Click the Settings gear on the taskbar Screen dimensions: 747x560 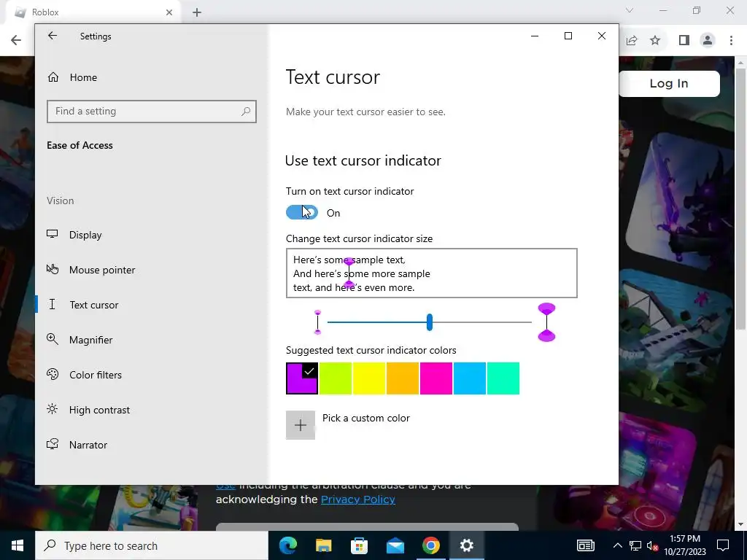coord(466,545)
